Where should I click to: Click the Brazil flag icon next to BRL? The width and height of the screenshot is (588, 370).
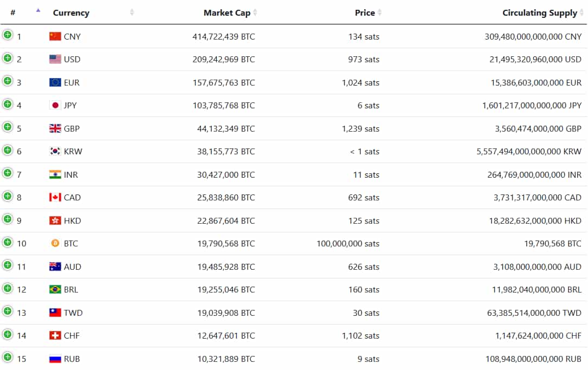click(55, 289)
